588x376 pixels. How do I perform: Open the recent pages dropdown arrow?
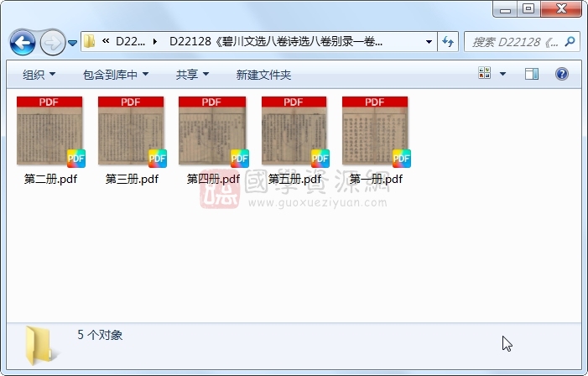(x=73, y=43)
